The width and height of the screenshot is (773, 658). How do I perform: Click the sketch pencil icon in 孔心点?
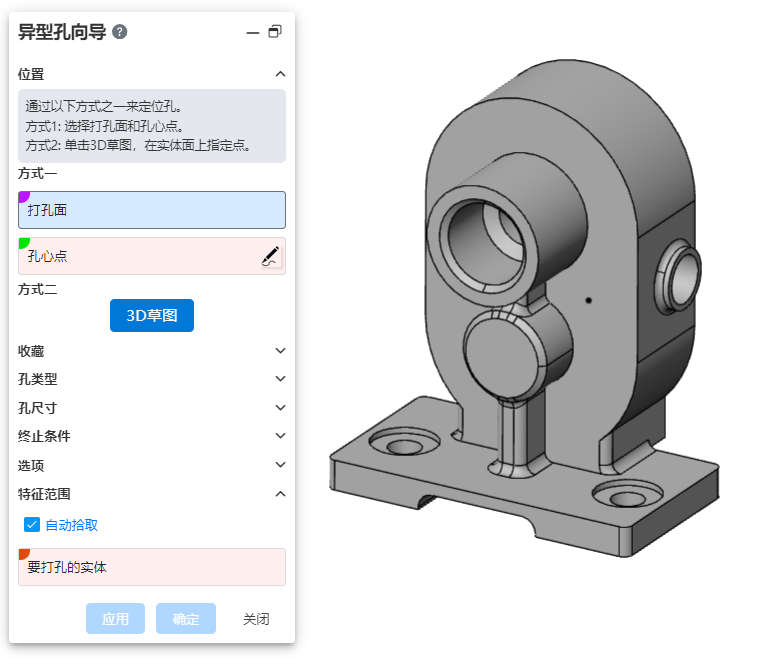pos(270,256)
